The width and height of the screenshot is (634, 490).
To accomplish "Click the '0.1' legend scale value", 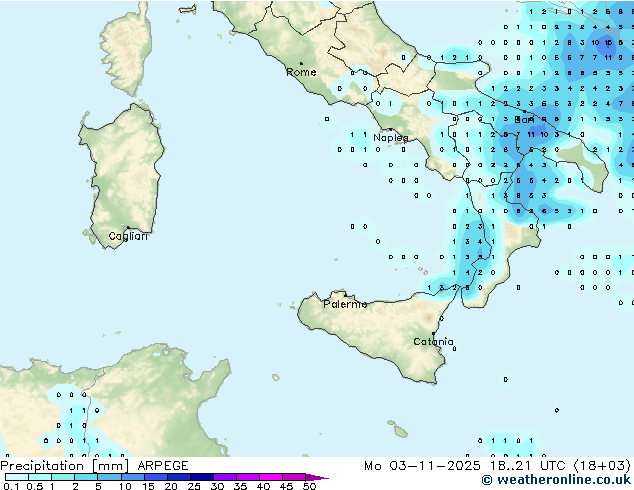I will click(x=11, y=486).
